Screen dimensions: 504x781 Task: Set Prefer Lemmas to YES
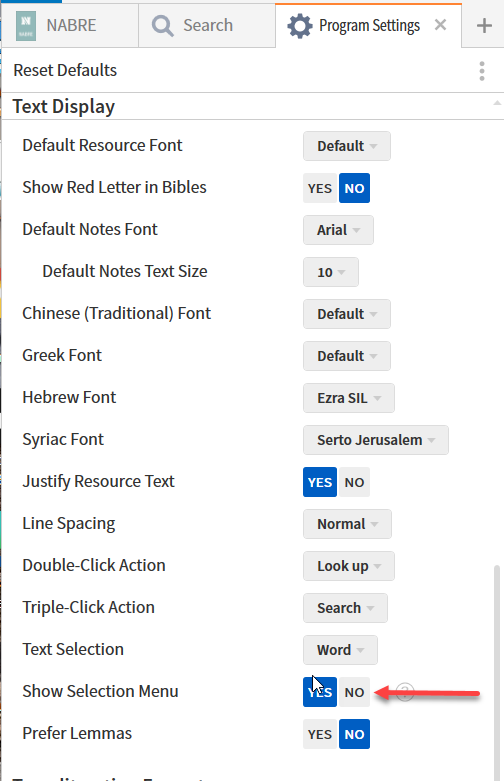coord(320,734)
